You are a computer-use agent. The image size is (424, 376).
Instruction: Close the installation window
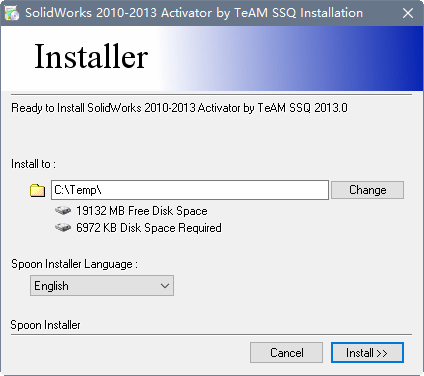pos(408,13)
